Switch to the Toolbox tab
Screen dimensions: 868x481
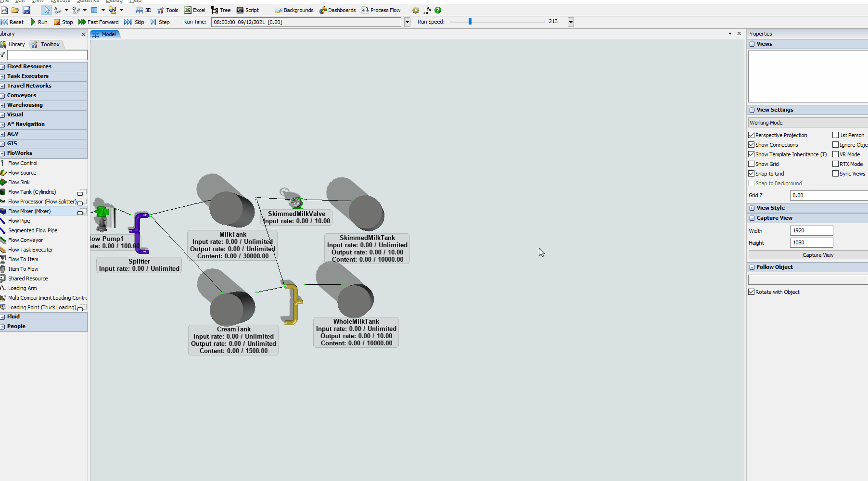(46, 44)
